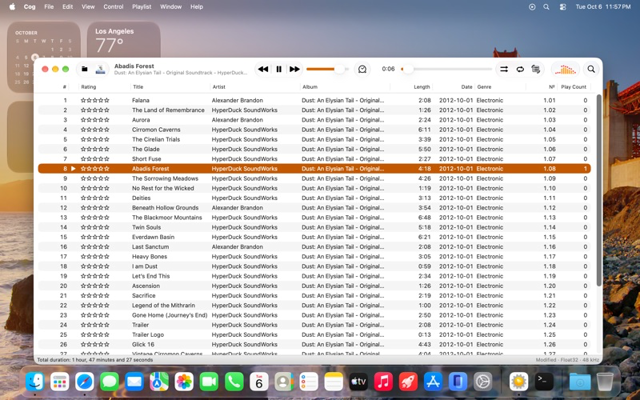Set star rating on the Twin Souls row
Image resolution: width=640 pixels, height=400 pixels.
coord(95,227)
